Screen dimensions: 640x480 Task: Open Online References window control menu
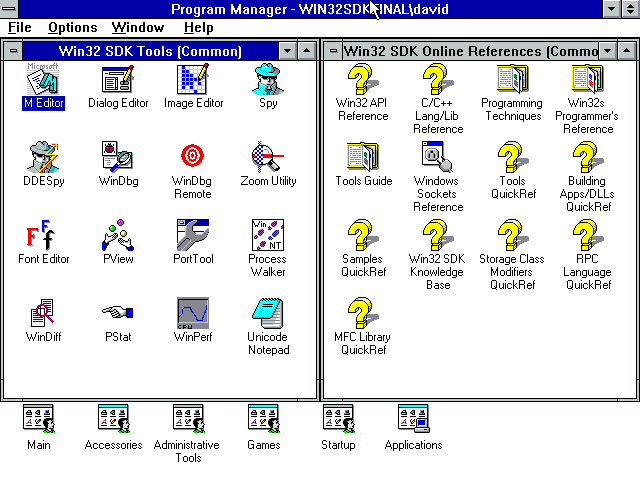333,51
